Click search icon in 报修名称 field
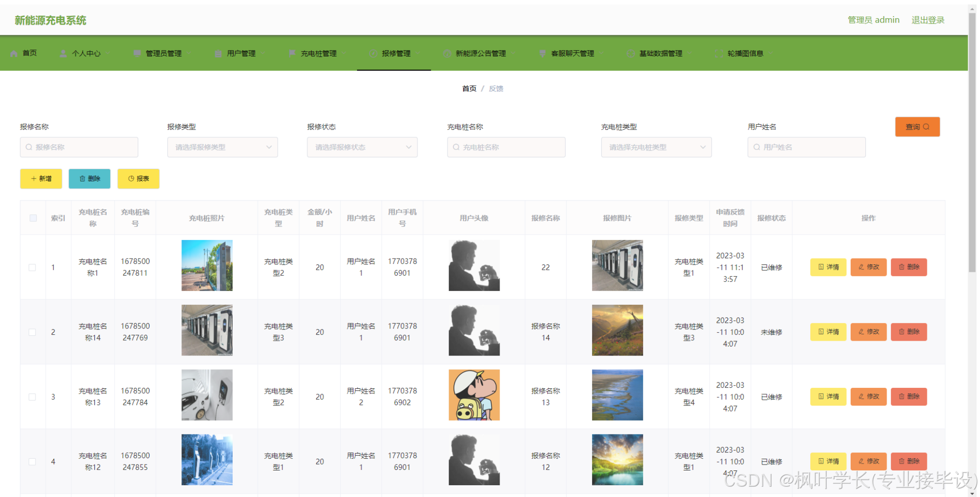This screenshot has width=980, height=497. pos(29,147)
